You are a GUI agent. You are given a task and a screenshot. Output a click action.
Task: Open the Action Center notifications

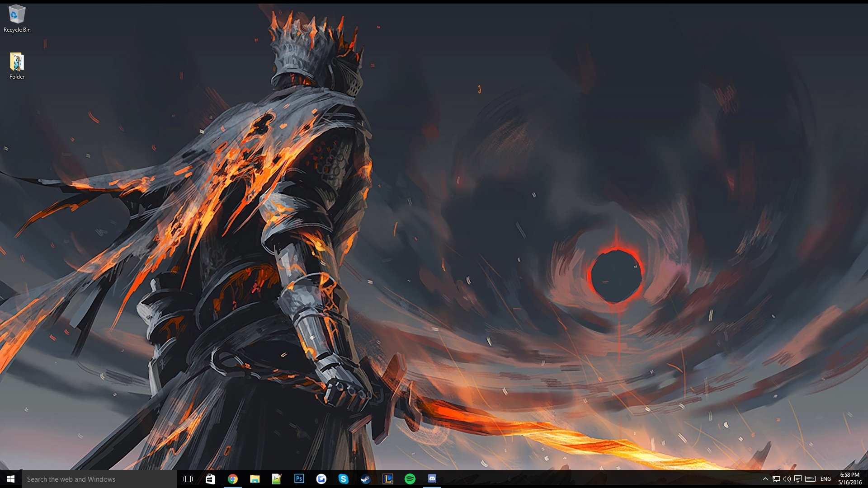pos(798,479)
